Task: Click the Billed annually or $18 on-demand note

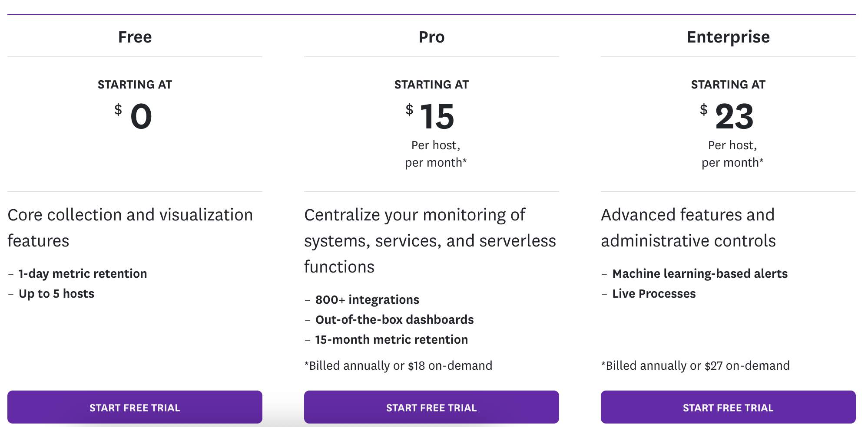Action: [399, 365]
